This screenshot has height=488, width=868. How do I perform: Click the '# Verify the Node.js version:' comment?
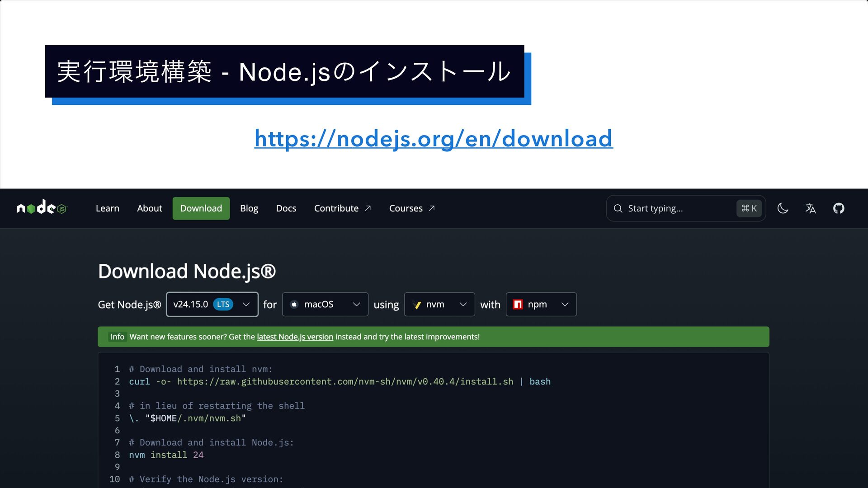206,479
